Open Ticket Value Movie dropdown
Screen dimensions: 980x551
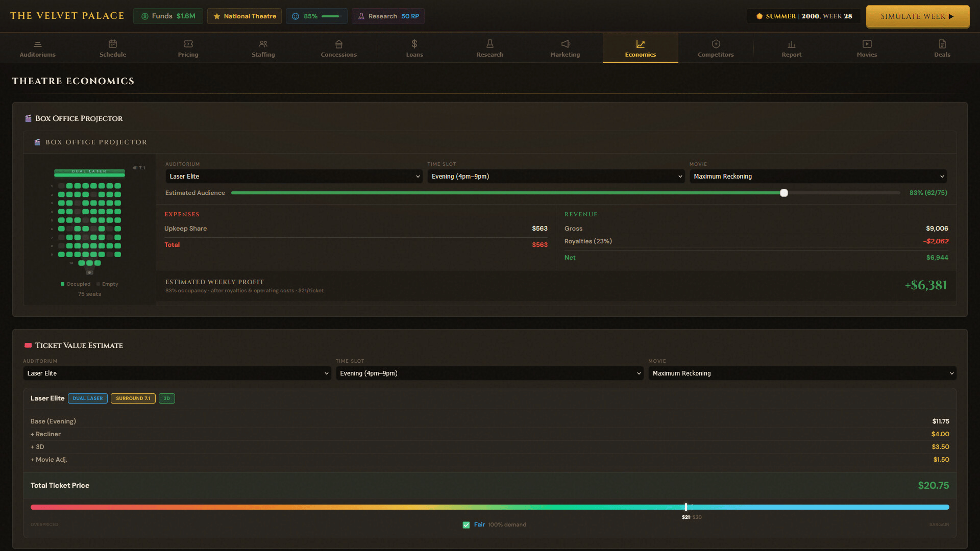[802, 373]
